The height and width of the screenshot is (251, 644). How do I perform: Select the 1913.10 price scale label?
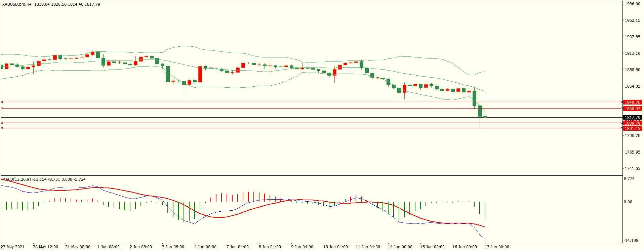click(632, 53)
